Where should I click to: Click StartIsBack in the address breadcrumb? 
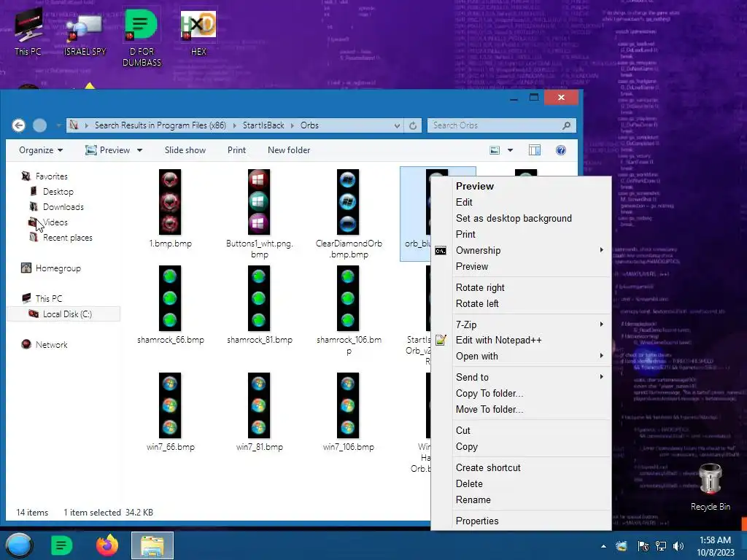[263, 125]
